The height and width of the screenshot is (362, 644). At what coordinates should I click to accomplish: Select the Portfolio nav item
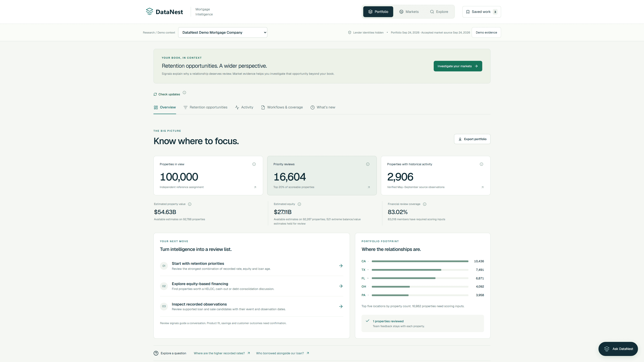(378, 12)
